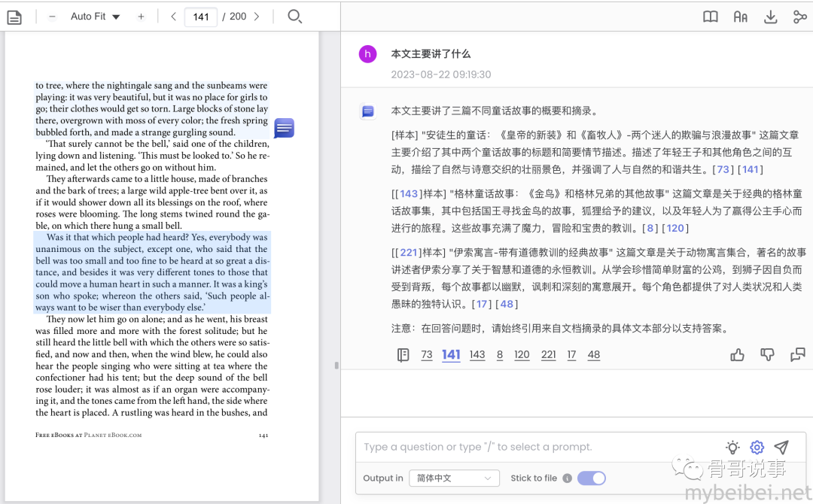Send the message with paper plane icon

point(781,447)
